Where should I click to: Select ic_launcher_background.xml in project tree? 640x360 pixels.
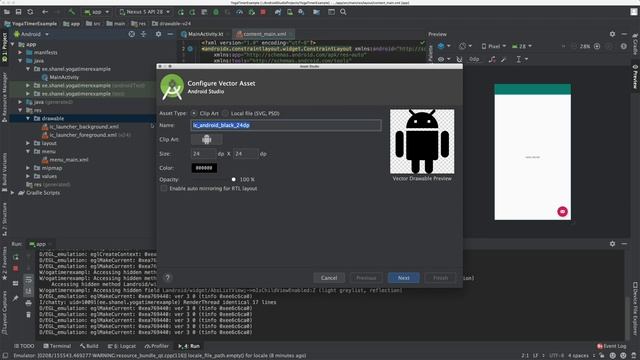(84, 127)
